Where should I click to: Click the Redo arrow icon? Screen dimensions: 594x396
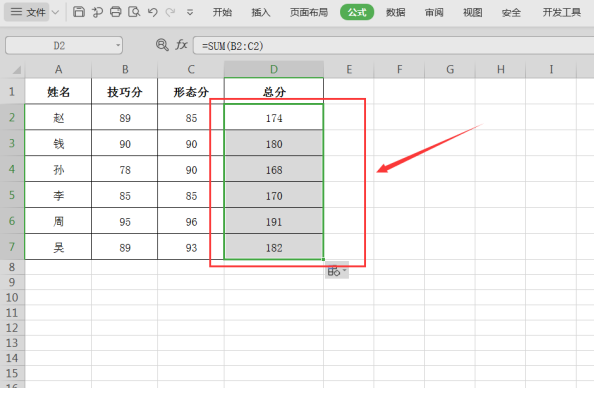pyautogui.click(x=170, y=12)
